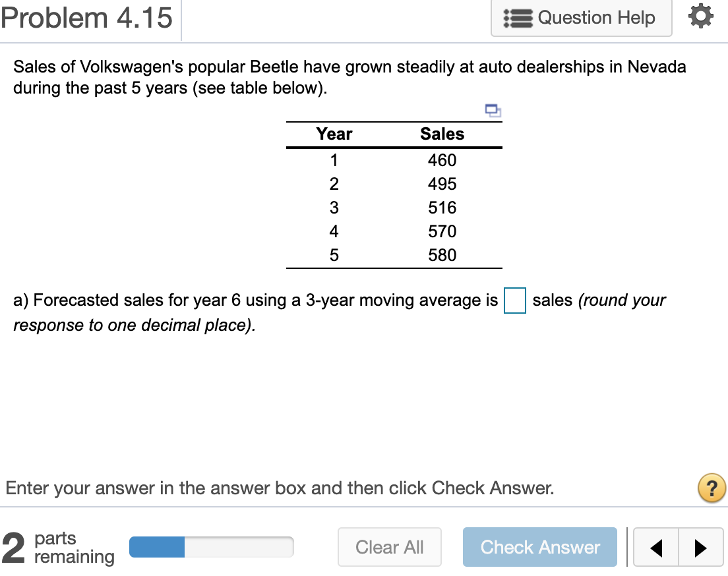Select the Problem 4.15 title

[x=86, y=18]
